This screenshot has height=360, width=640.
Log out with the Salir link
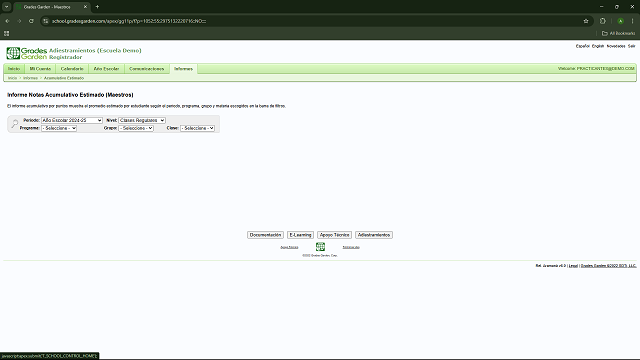coord(631,46)
